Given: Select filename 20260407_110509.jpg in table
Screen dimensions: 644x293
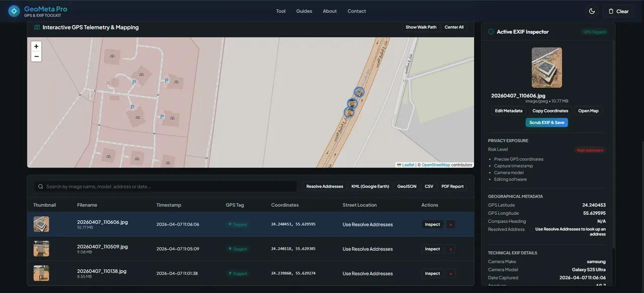Looking at the screenshot, I should (102, 247).
